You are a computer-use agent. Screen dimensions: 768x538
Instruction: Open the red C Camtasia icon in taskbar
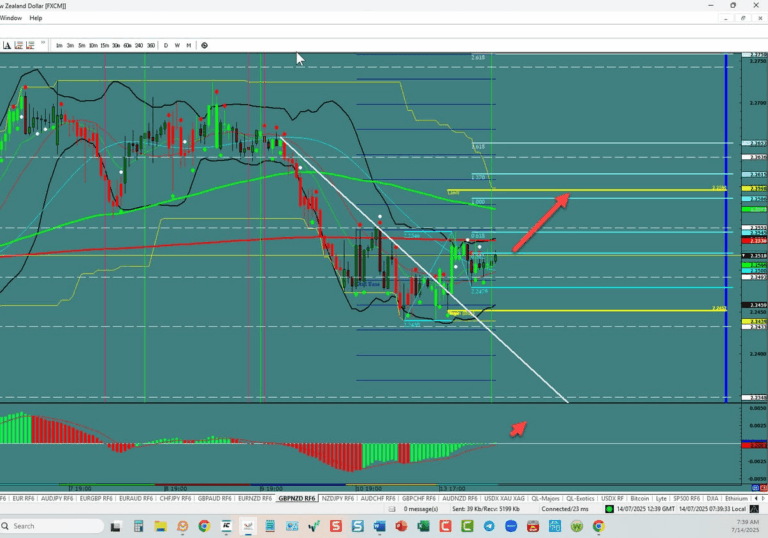[445, 526]
